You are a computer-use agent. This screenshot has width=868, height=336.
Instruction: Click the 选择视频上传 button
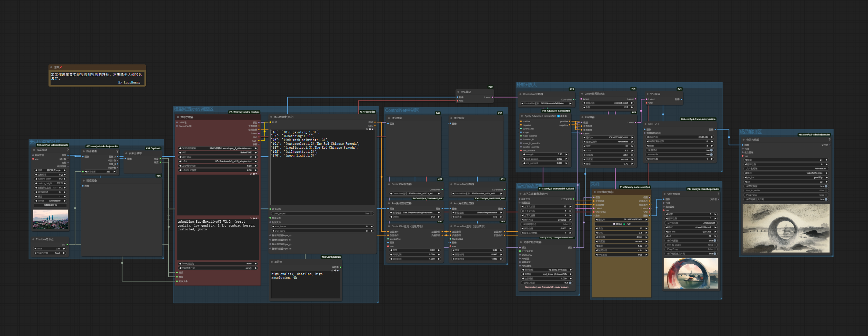[50, 205]
